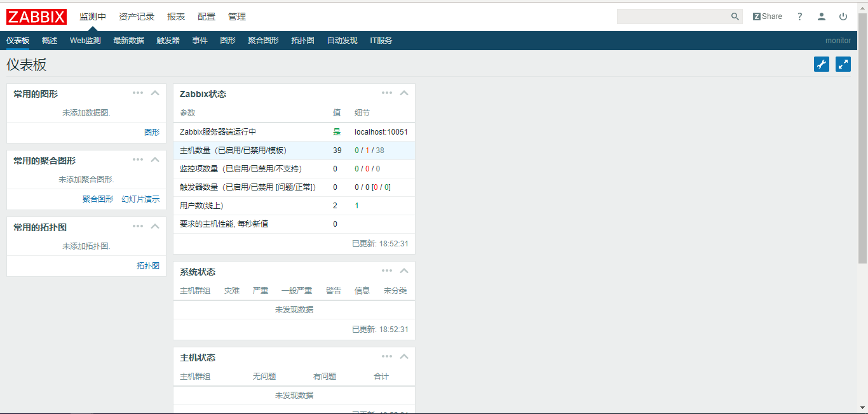868x414 pixels.
Task: Open the 报表 main menu
Action: (176, 17)
